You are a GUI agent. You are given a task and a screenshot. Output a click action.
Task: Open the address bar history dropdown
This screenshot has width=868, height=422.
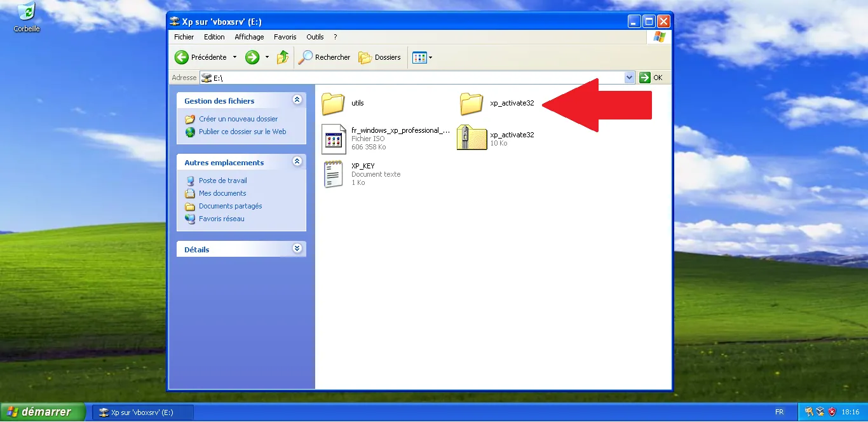629,77
